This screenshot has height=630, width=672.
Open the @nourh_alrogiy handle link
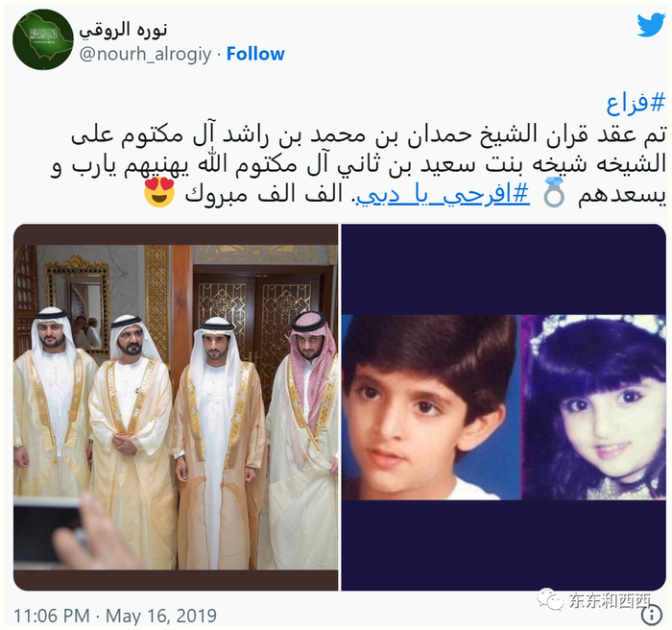click(x=145, y=54)
